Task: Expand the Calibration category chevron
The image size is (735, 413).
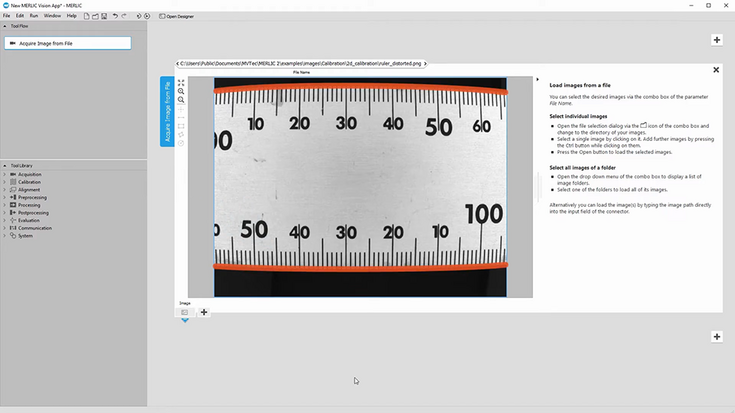Action: coord(5,182)
